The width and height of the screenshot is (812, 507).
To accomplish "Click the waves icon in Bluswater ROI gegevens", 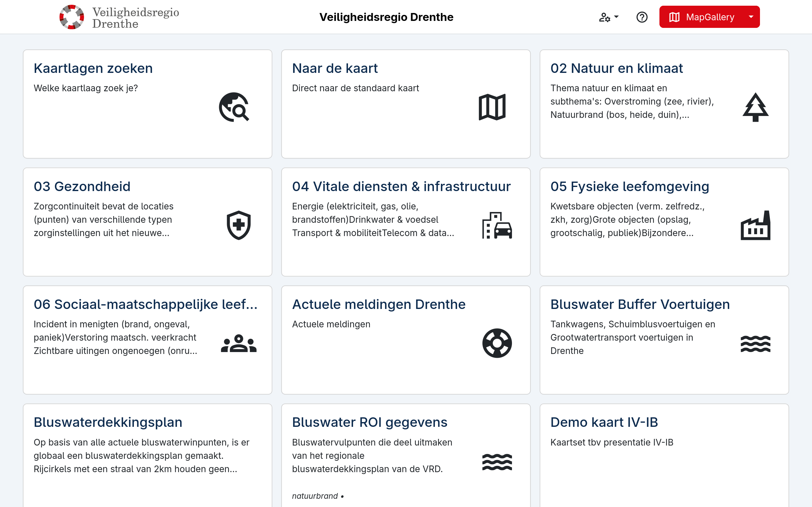I will click(497, 462).
